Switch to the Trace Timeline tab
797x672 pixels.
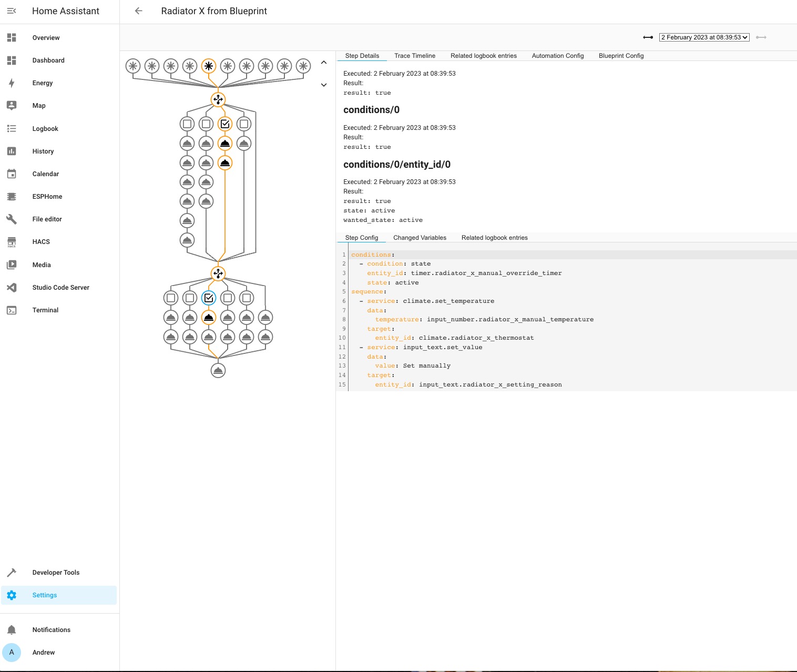(x=415, y=55)
